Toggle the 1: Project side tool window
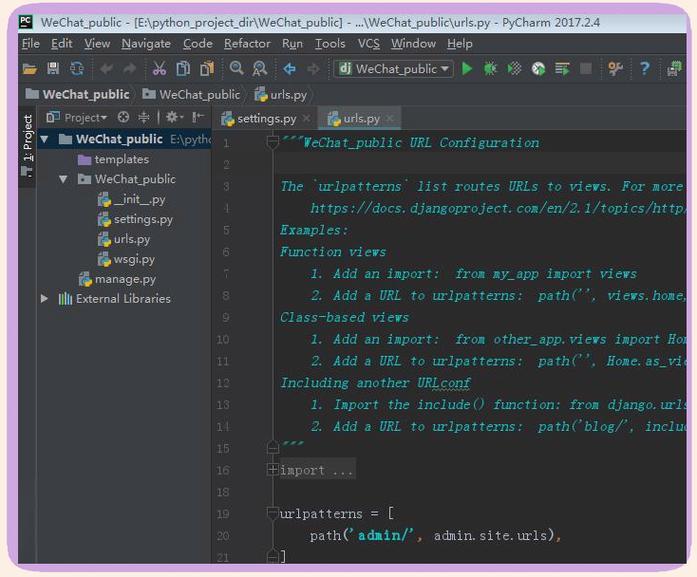The width and height of the screenshot is (697, 577). pyautogui.click(x=28, y=145)
